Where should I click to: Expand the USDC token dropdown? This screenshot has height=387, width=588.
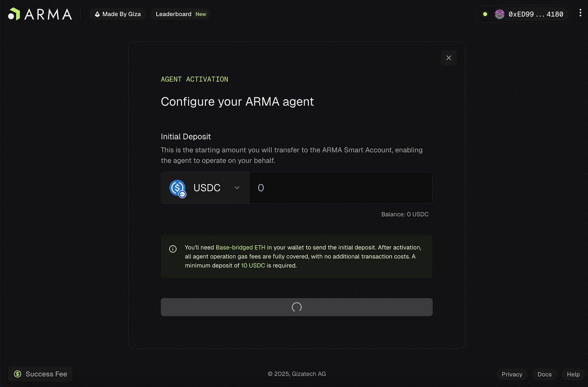[205, 188]
